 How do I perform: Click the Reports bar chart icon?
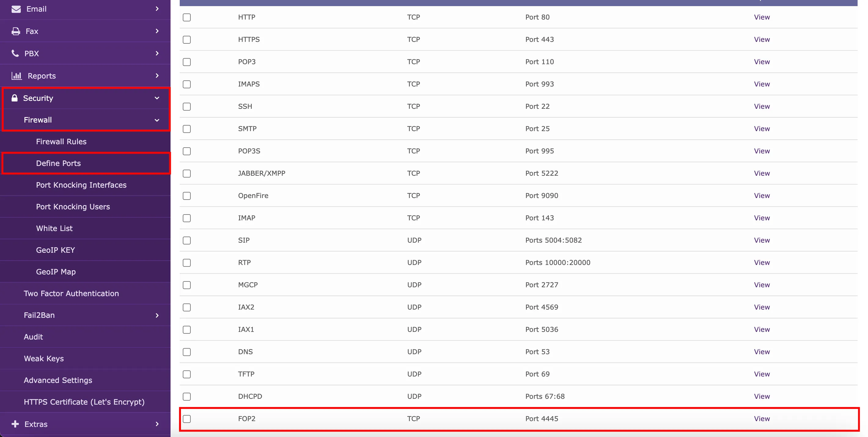coord(17,76)
